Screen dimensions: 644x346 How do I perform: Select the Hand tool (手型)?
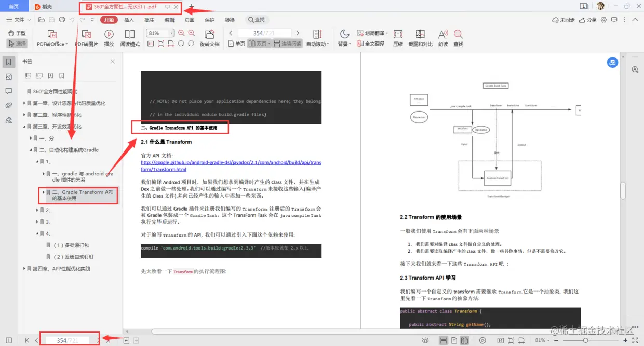(x=17, y=33)
